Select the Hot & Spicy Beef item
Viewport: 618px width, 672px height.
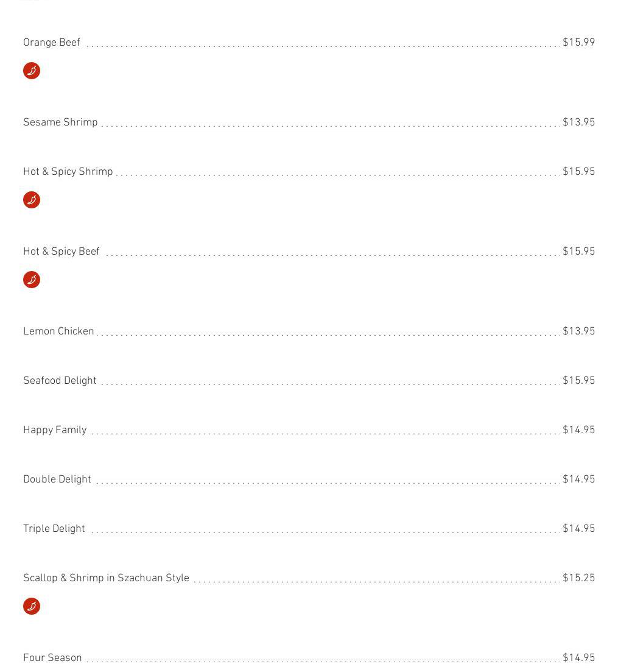[x=61, y=252]
